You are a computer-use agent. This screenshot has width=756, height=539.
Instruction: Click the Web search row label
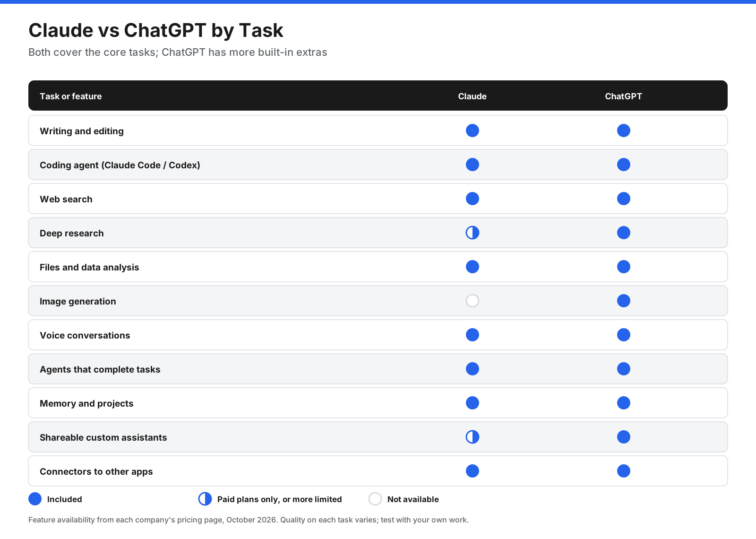[x=66, y=199]
